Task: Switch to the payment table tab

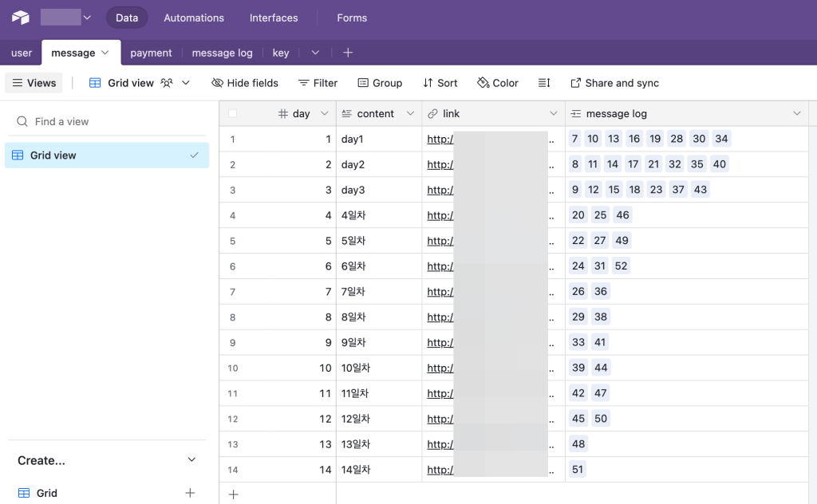Action: [151, 53]
